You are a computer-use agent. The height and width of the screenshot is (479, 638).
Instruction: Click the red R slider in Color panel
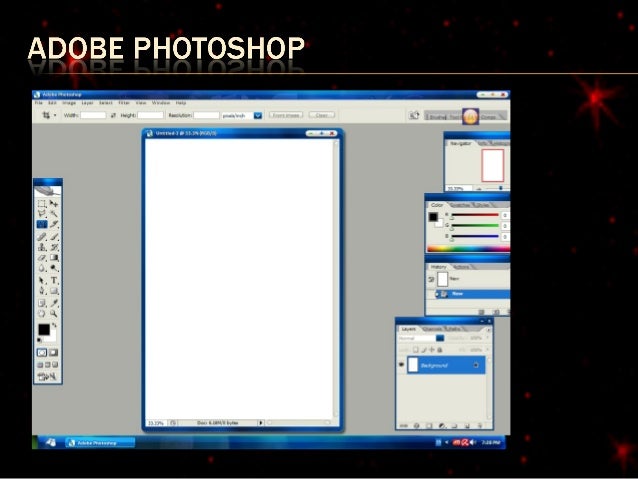click(x=475, y=214)
